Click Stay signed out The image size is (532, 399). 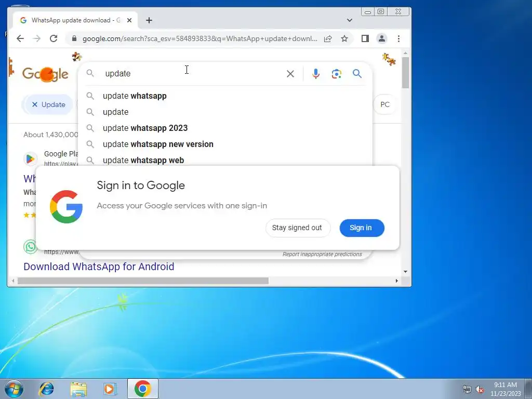(298, 228)
